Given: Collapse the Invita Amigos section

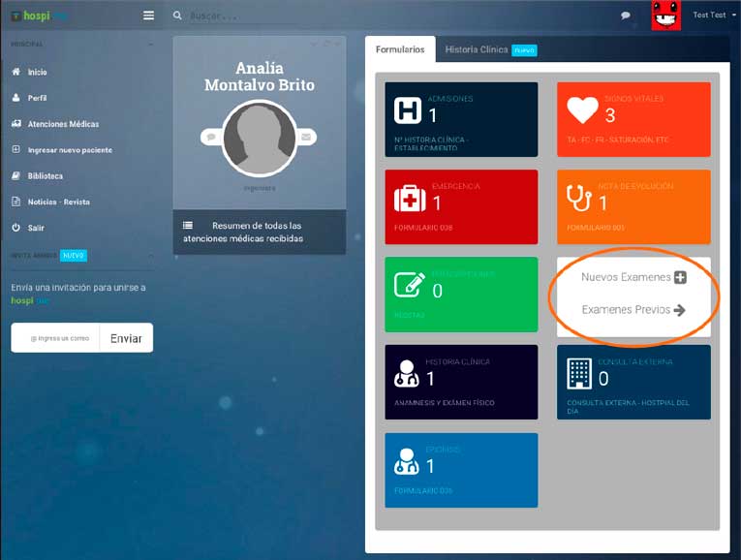Looking at the screenshot, I should coord(150,256).
